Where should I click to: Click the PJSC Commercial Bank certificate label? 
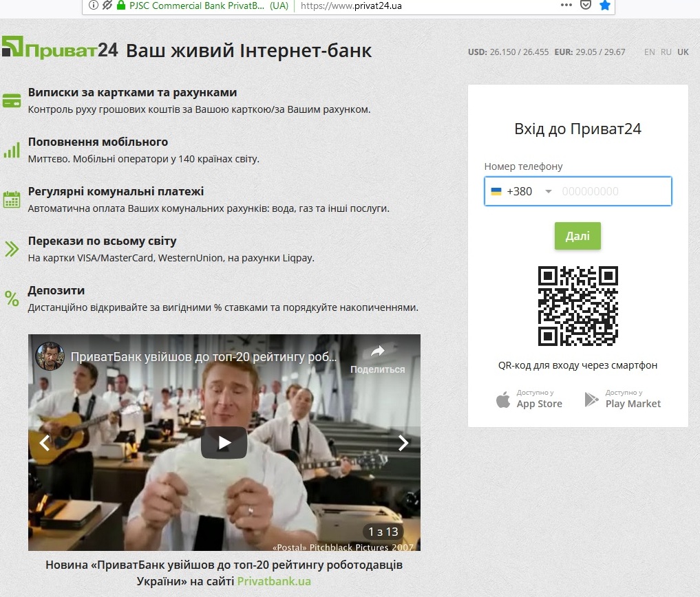tap(209, 6)
